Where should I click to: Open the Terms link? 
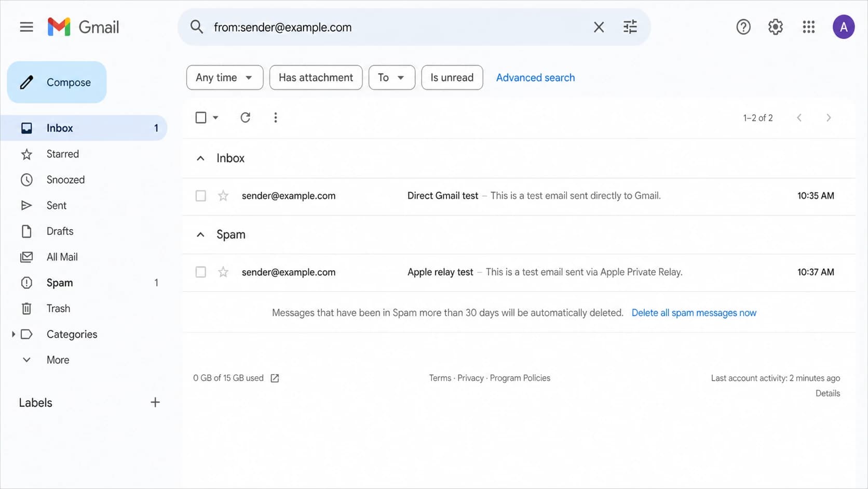[440, 378]
